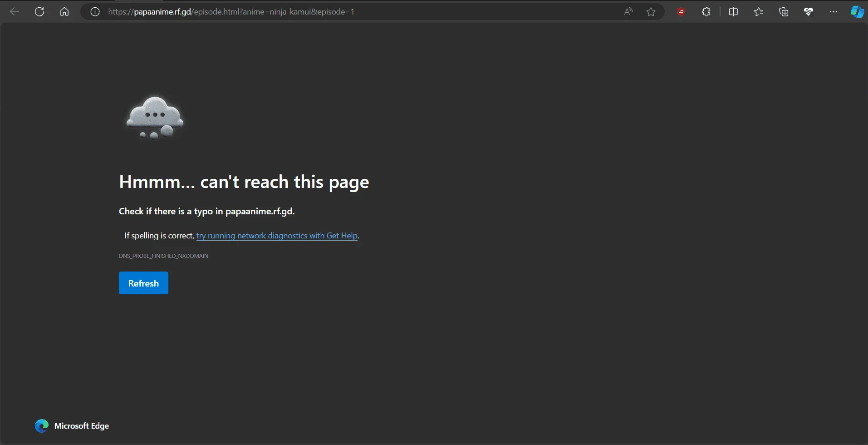Screen dimensions: 868x445
Task: Add this page to favorites star
Action: pyautogui.click(x=651, y=12)
